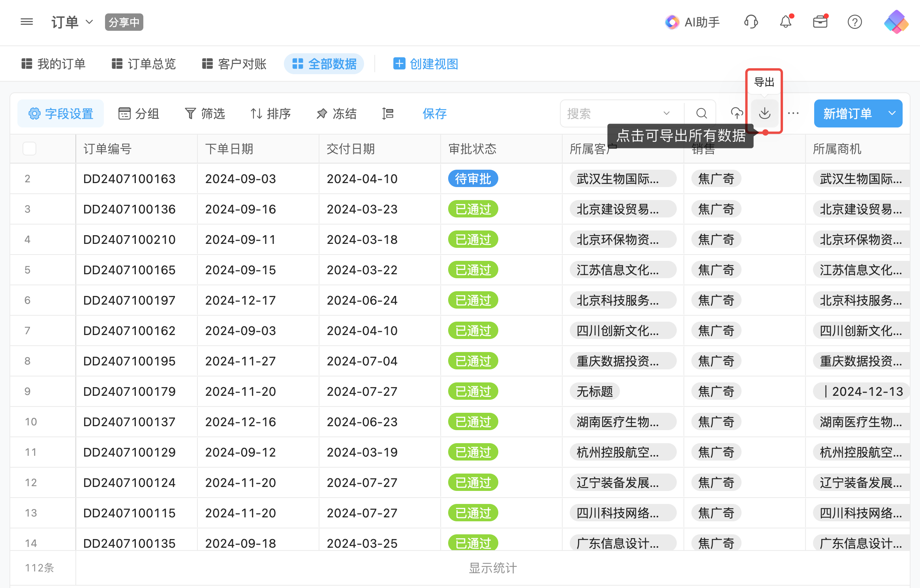Image resolution: width=920 pixels, height=588 pixels.
Task: Expand the 新增订单 dropdown arrow
Action: click(x=892, y=113)
